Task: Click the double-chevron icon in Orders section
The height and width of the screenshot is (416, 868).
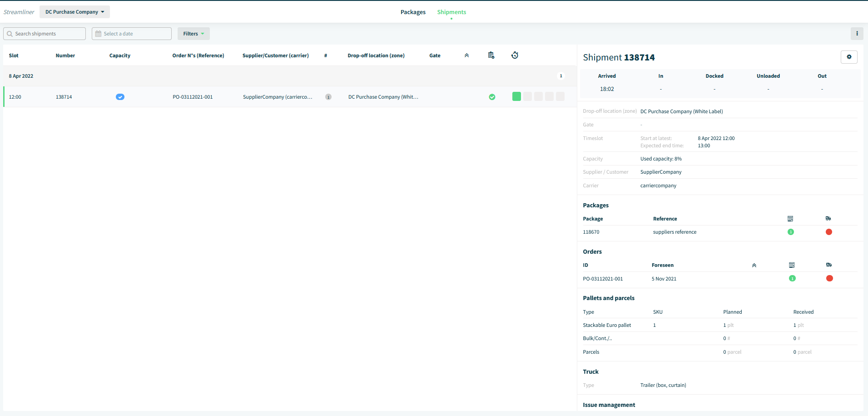Action: pyautogui.click(x=754, y=265)
